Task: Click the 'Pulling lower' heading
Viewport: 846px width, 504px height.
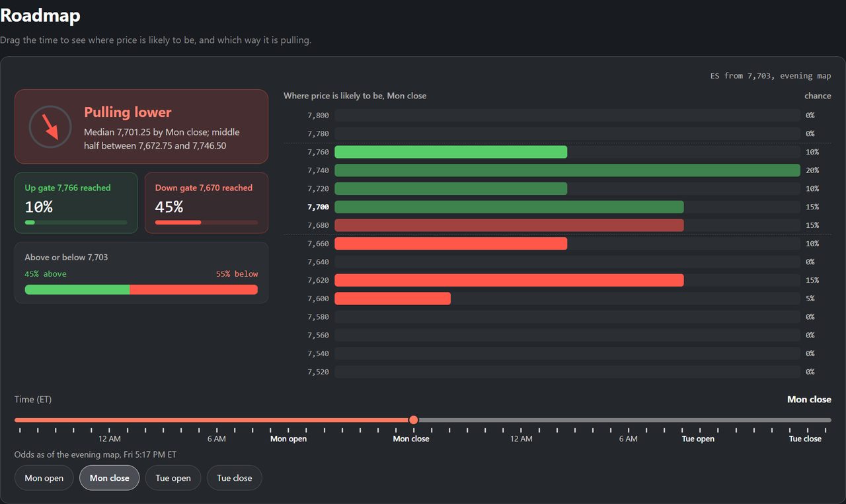Action: (x=128, y=112)
